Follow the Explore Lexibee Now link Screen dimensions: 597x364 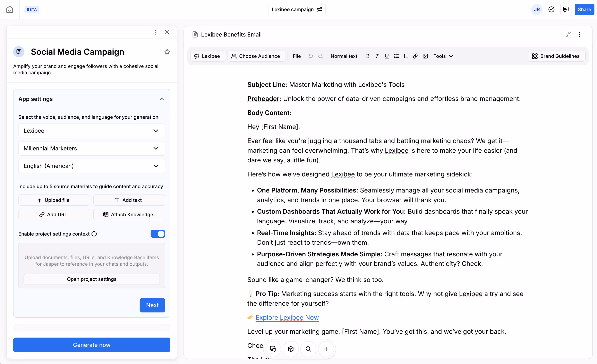(x=287, y=317)
